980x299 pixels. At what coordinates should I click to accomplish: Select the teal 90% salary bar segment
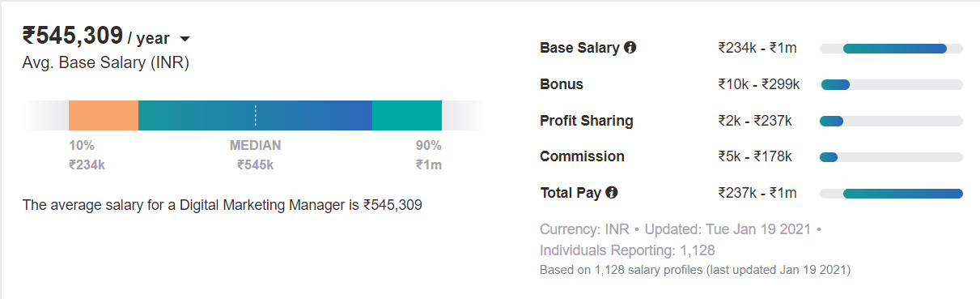(407, 115)
